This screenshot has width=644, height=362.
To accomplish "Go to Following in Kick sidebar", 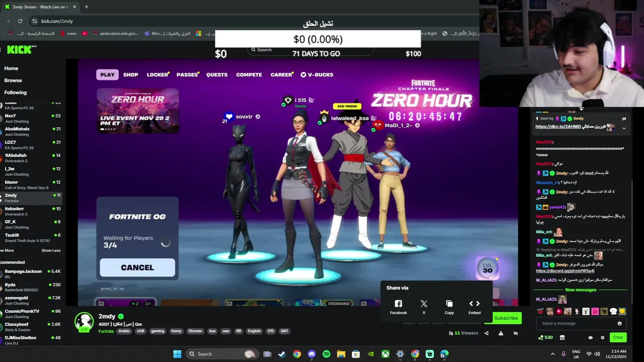I will tap(16, 93).
